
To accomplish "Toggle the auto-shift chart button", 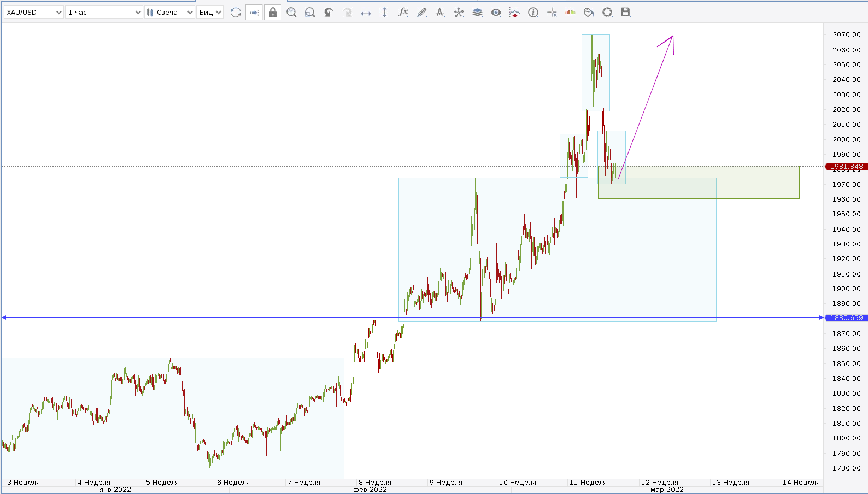I will coord(254,12).
